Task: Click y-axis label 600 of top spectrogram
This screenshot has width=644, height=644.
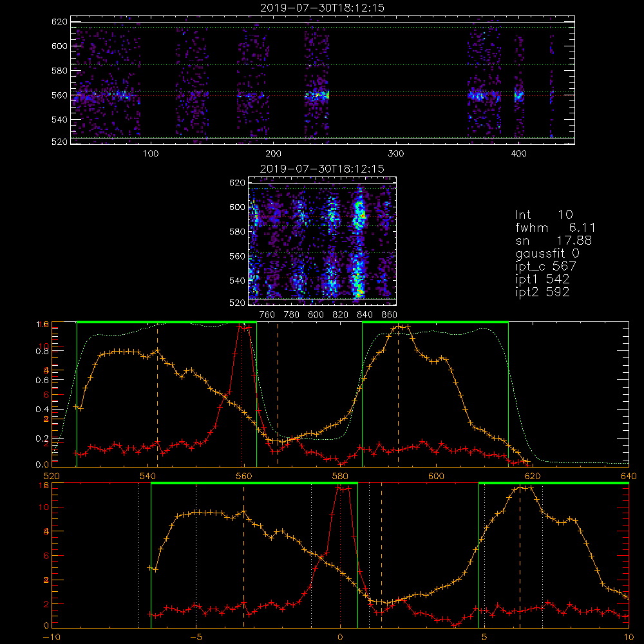Action: (59, 46)
